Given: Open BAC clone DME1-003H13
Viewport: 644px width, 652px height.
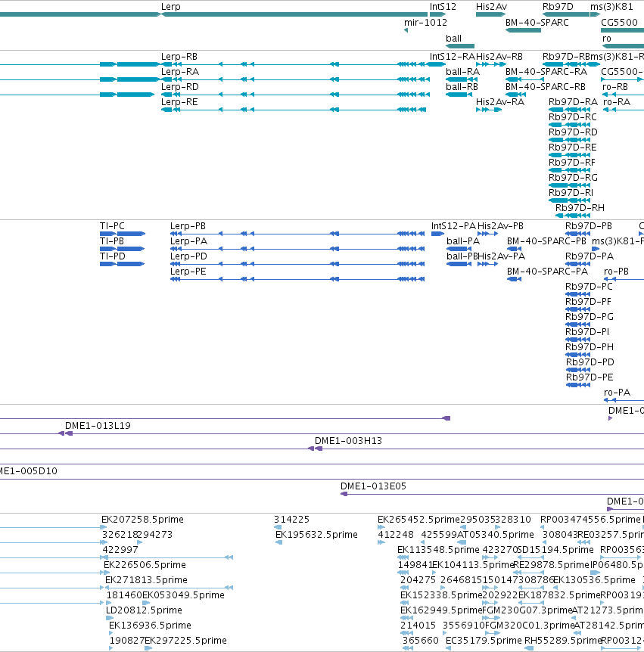Looking at the screenshot, I should (x=348, y=441).
